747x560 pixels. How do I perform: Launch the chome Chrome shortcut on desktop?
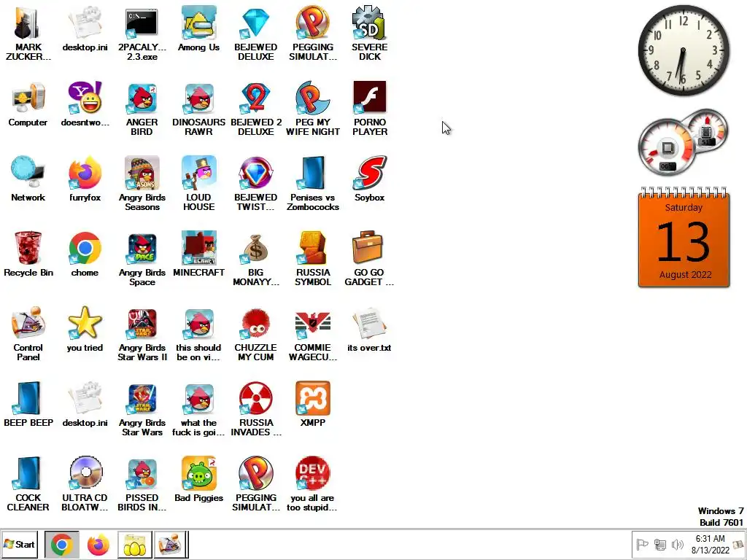pyautogui.click(x=85, y=254)
